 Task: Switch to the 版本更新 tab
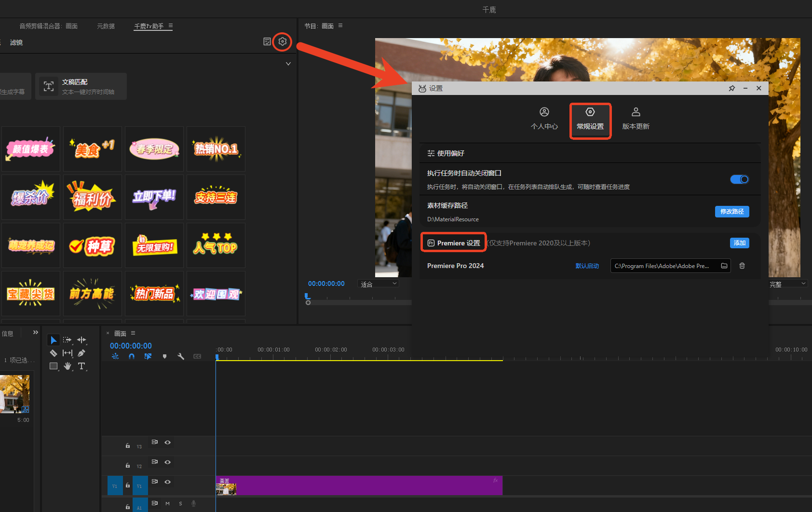[636, 119]
